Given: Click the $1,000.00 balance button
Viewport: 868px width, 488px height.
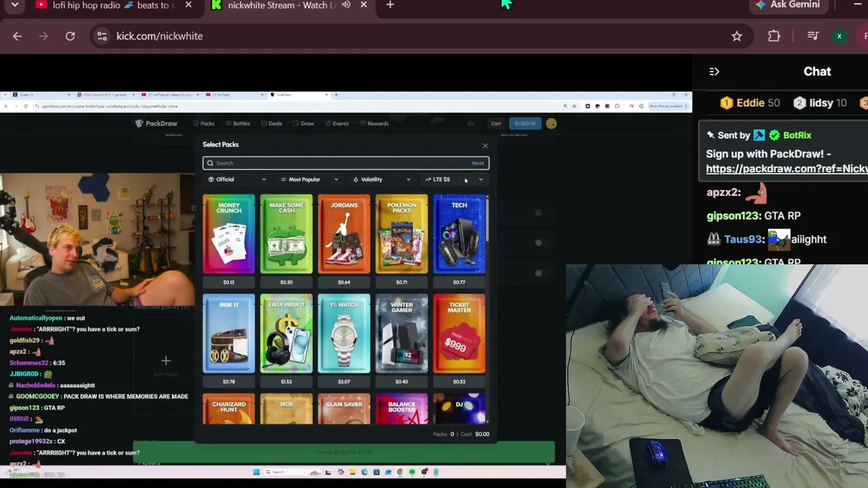Looking at the screenshot, I should [x=525, y=123].
